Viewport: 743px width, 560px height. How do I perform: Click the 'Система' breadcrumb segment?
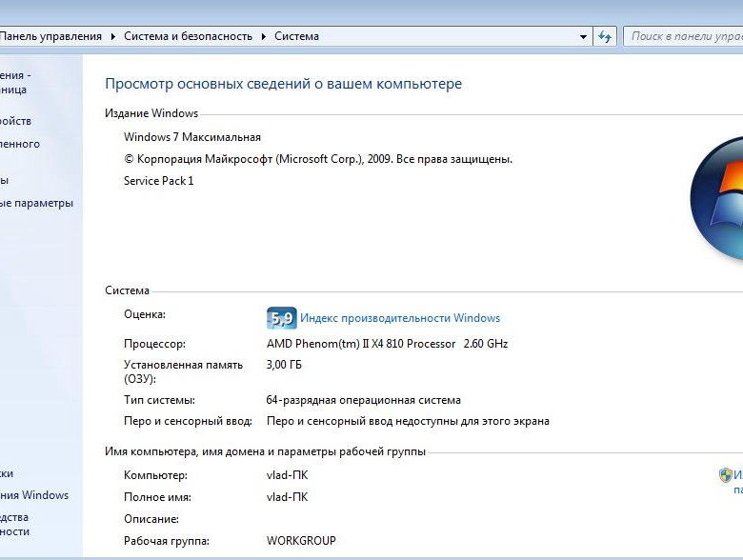click(296, 36)
